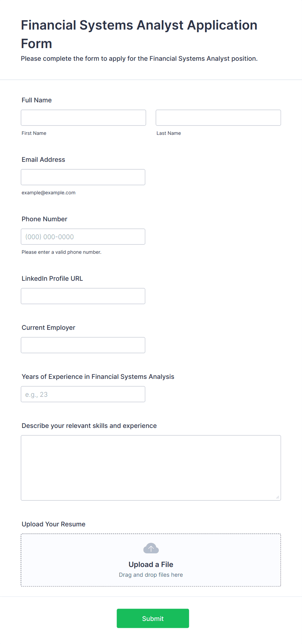302x644 pixels.
Task: Click the textarea resize handle corner
Action: [x=278, y=497]
